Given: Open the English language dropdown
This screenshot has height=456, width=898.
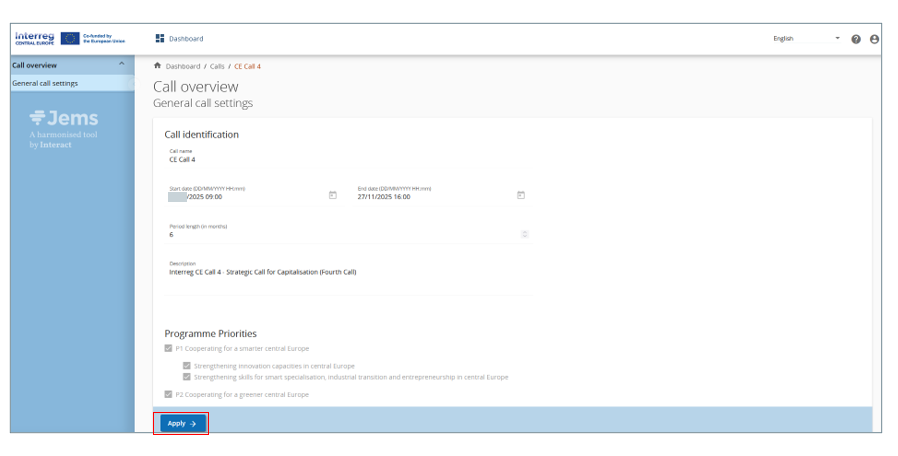Looking at the screenshot, I should click(806, 39).
